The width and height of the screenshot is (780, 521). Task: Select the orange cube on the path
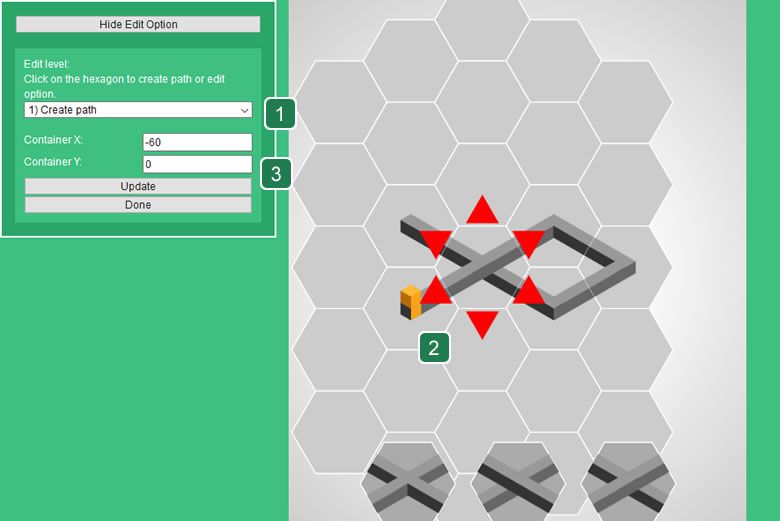[x=411, y=301]
